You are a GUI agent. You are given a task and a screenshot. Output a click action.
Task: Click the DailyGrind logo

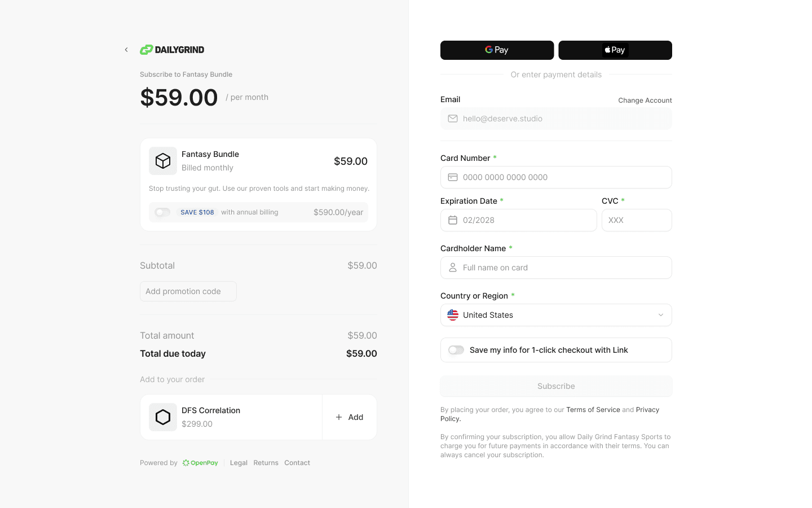172,50
